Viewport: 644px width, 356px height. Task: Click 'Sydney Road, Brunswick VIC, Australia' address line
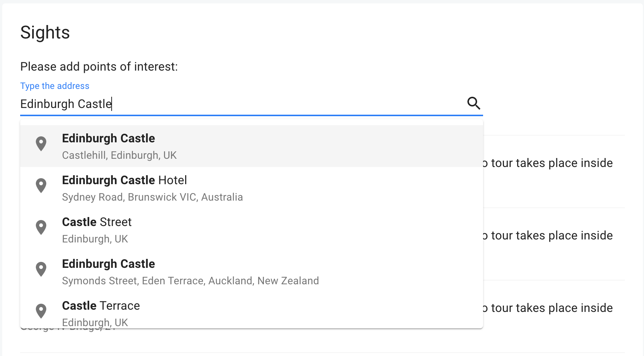pyautogui.click(x=152, y=197)
